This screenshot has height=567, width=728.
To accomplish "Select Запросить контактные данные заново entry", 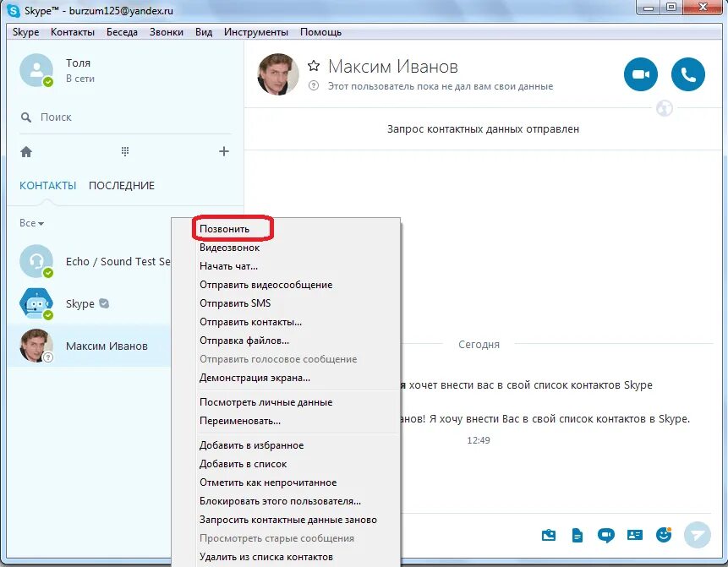I will tap(286, 519).
